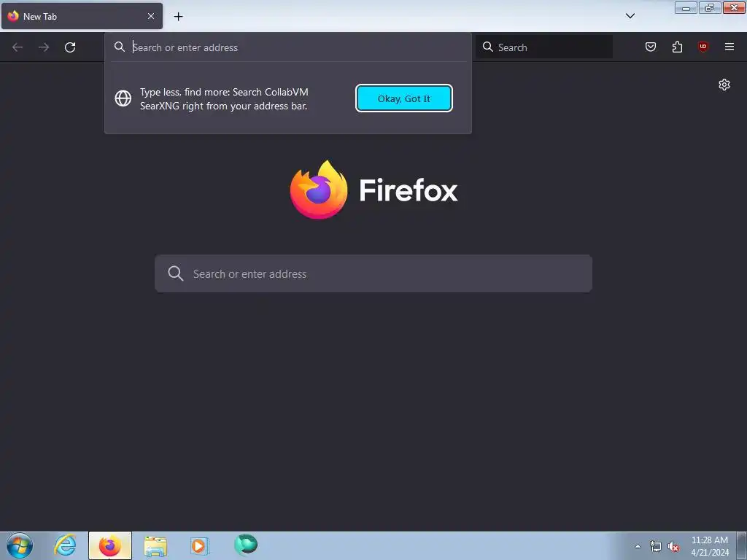
Task: Open the Firefox hamburger application menu
Action: click(x=729, y=47)
